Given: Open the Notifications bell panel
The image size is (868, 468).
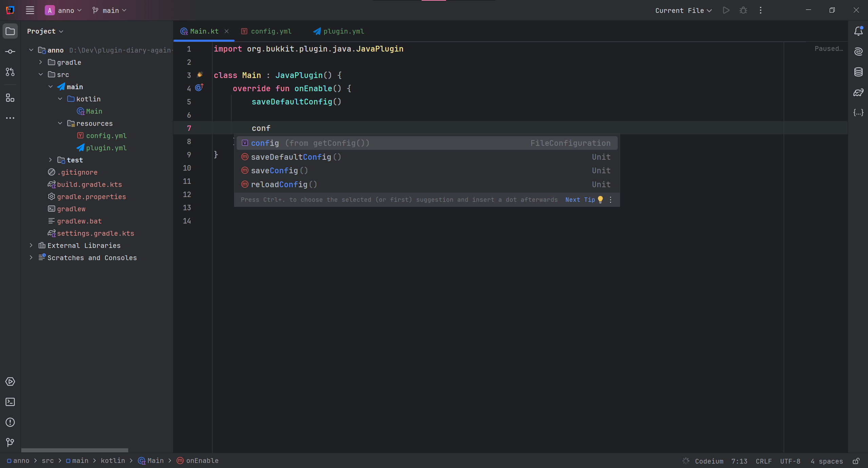Looking at the screenshot, I should pos(858,31).
